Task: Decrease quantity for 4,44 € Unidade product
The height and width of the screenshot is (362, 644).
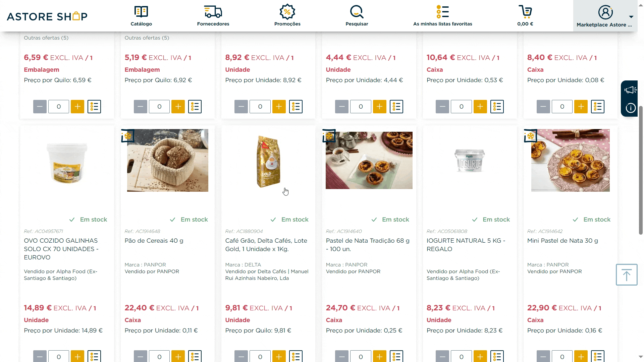Action: tap(342, 107)
